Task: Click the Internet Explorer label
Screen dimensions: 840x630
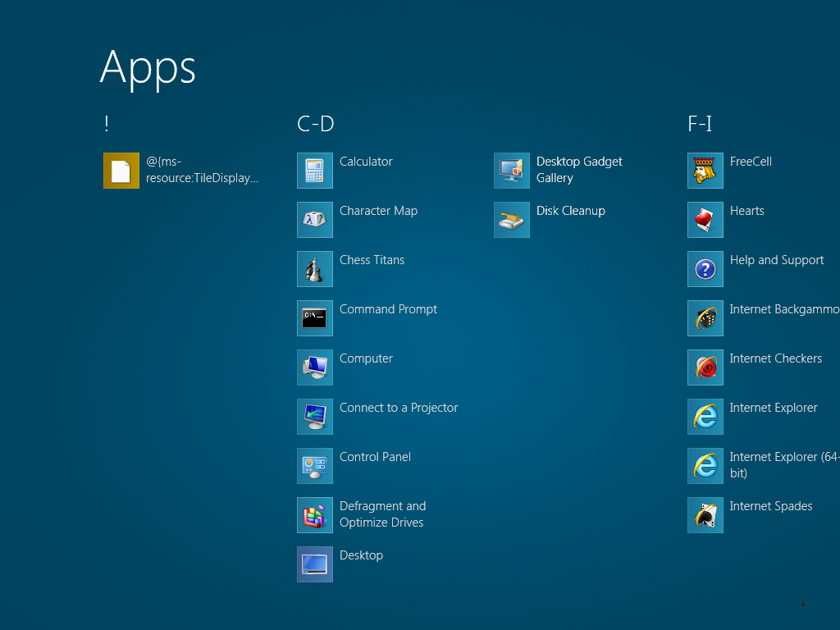Action: coord(774,408)
